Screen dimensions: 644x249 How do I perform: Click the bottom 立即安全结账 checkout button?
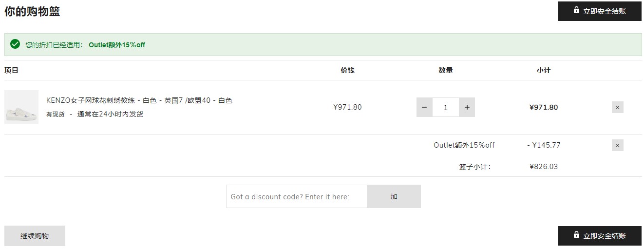(600, 236)
